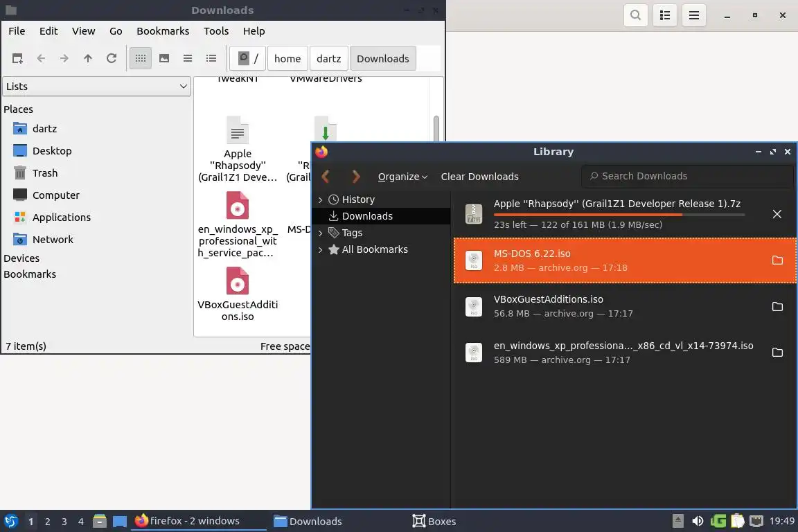Click Bookmarks heading in sidebar
The width and height of the screenshot is (798, 532).
[x=30, y=274]
